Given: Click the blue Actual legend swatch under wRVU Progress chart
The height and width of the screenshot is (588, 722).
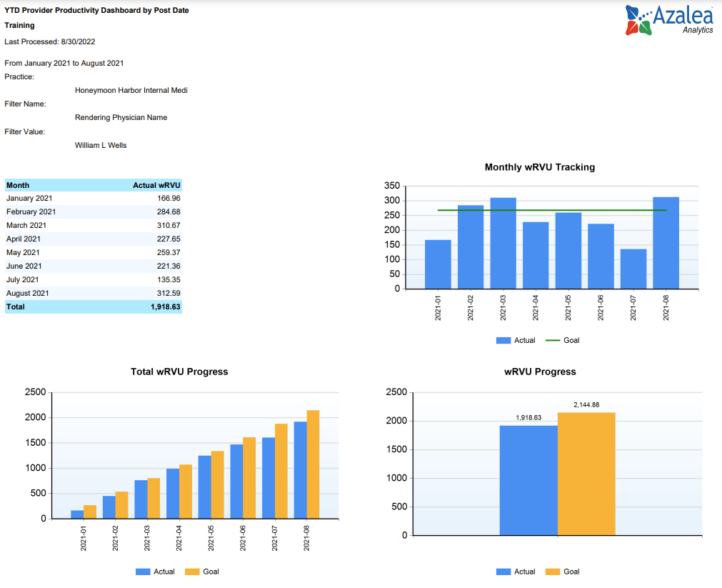Looking at the screenshot, I should click(x=503, y=572).
